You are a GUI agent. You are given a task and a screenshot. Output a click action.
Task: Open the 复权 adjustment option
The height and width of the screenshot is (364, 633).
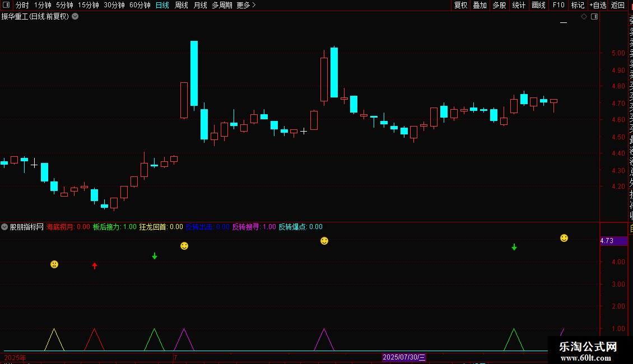[x=460, y=5]
